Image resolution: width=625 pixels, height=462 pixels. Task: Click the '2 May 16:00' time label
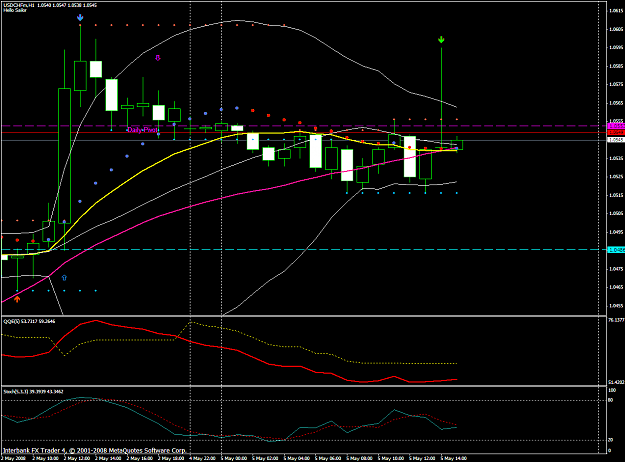(x=140, y=458)
